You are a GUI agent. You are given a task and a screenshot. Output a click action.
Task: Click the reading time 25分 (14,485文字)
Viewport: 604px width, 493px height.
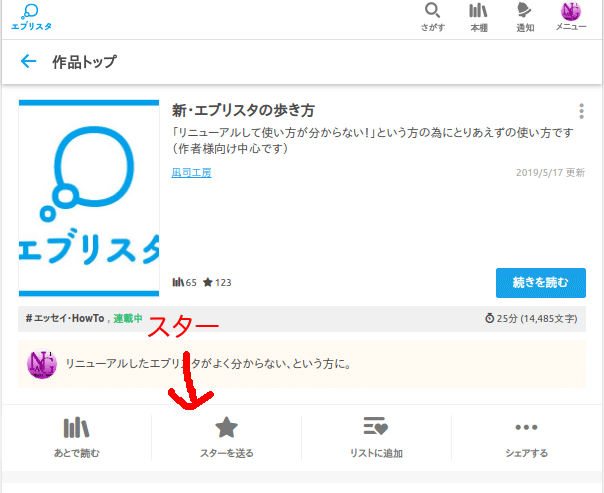531,319
